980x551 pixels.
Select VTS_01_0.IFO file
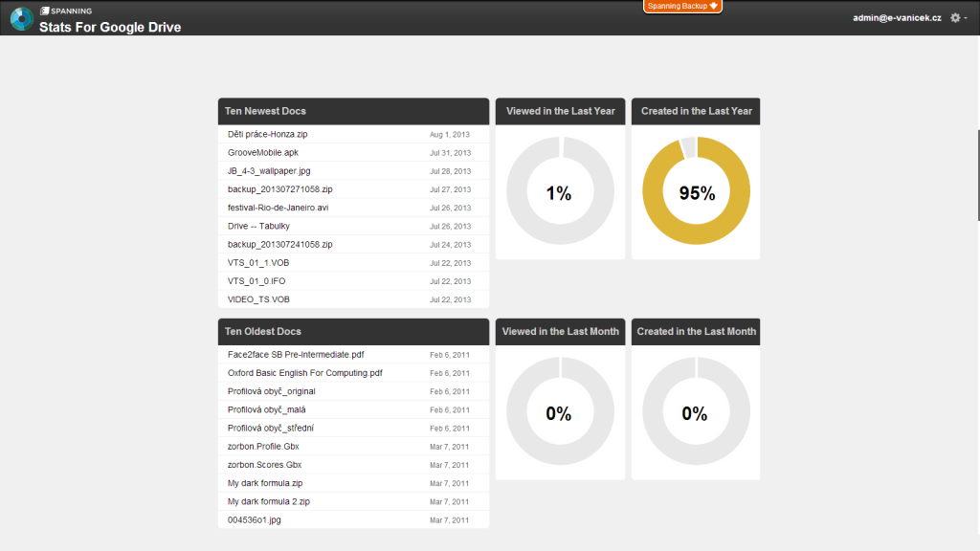256,281
